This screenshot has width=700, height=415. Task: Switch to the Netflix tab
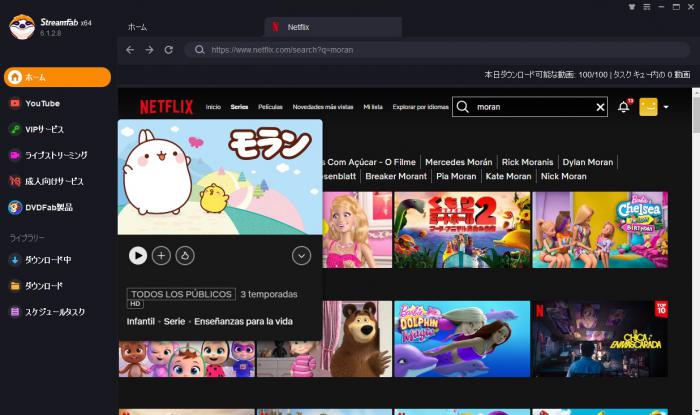[333, 27]
